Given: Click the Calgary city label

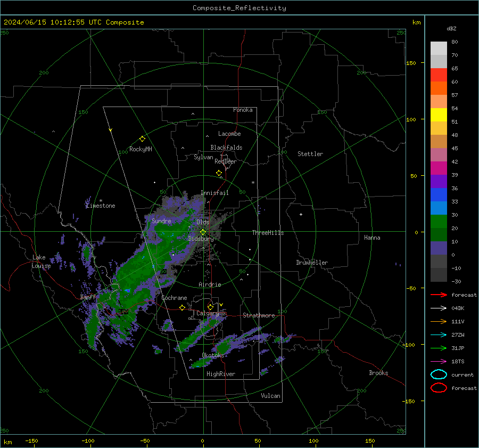Looking at the screenshot, I should [208, 313].
